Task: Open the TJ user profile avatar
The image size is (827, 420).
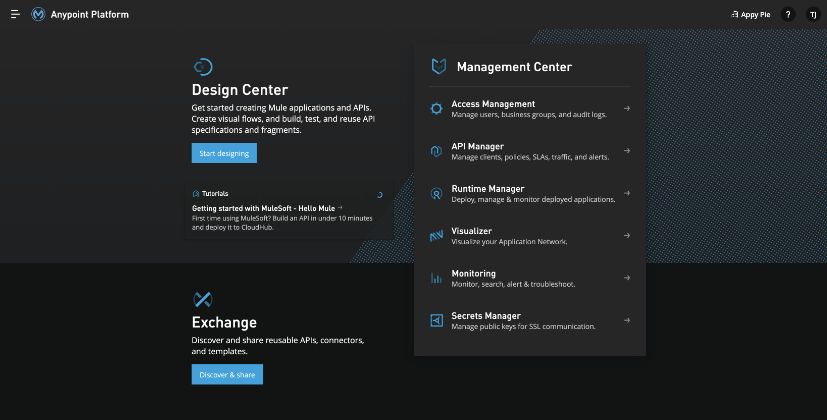Action: (x=812, y=15)
